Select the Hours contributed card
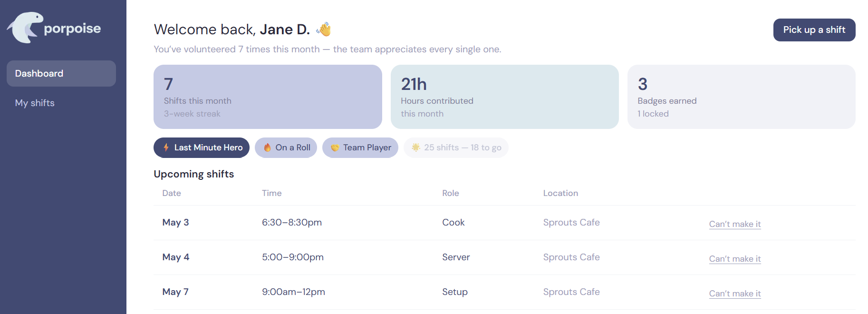This screenshot has width=868, height=314. (x=505, y=97)
